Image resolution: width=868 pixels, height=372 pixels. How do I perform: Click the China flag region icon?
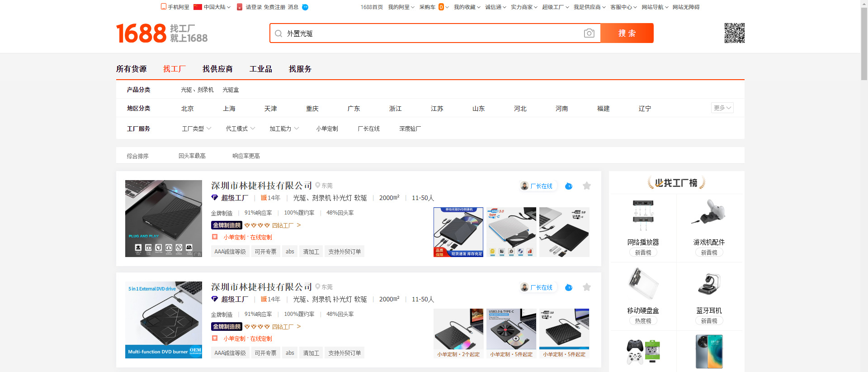point(198,7)
